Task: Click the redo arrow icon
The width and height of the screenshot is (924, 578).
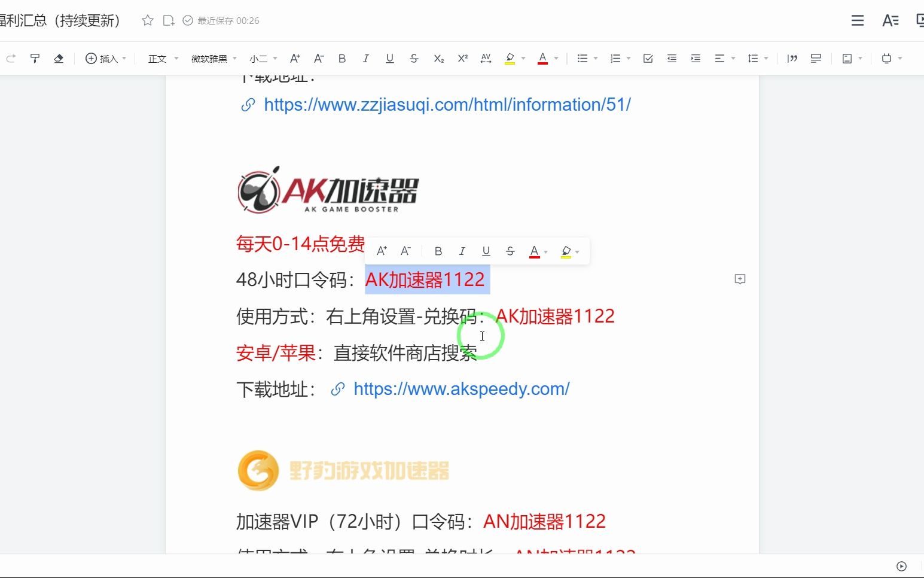Action: 11,59
